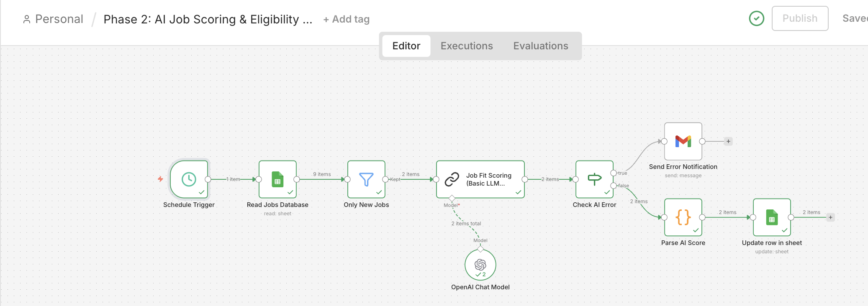Click the '9 items' connection label
The height and width of the screenshot is (306, 868).
tap(322, 174)
